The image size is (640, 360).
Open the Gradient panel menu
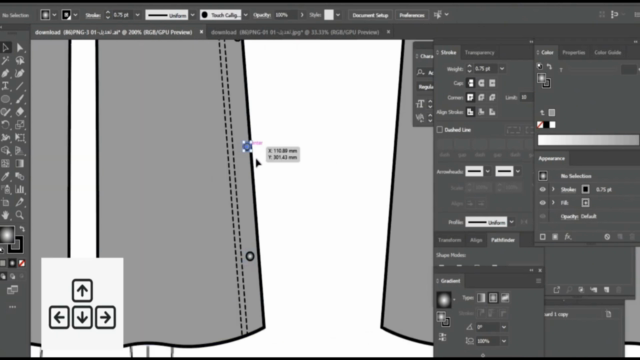(538, 281)
